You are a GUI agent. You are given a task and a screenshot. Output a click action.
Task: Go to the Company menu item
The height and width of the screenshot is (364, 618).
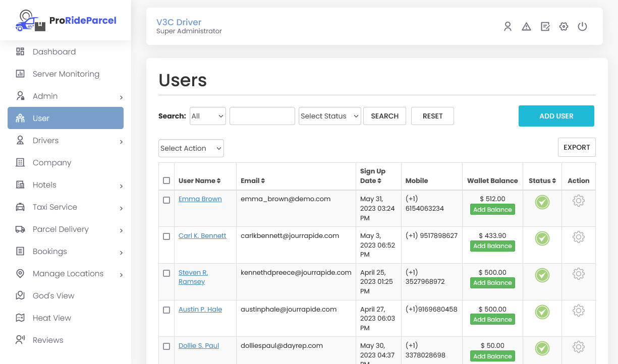click(x=66, y=162)
